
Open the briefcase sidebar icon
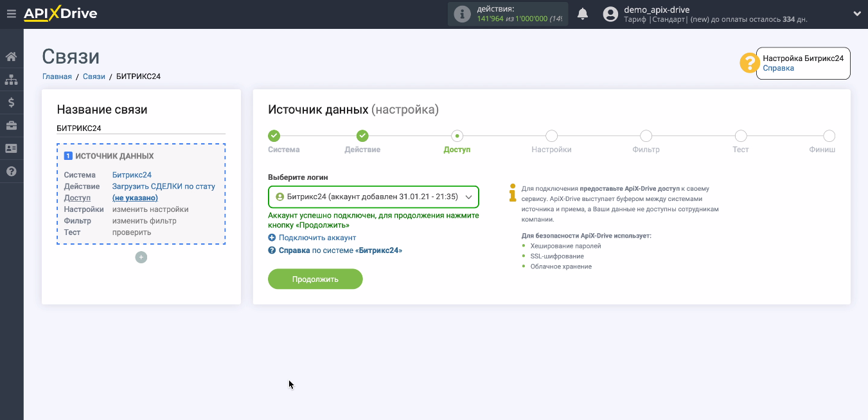point(12,125)
